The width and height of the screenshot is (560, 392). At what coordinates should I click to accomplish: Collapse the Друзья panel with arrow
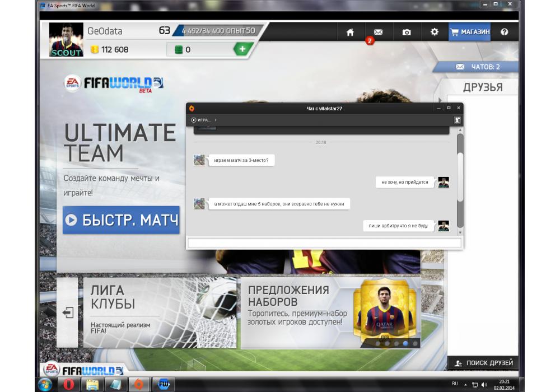click(x=440, y=100)
